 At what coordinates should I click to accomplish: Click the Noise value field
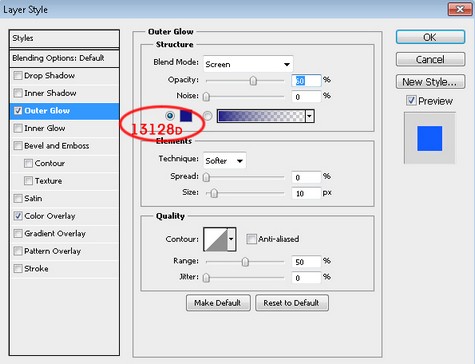(x=306, y=97)
